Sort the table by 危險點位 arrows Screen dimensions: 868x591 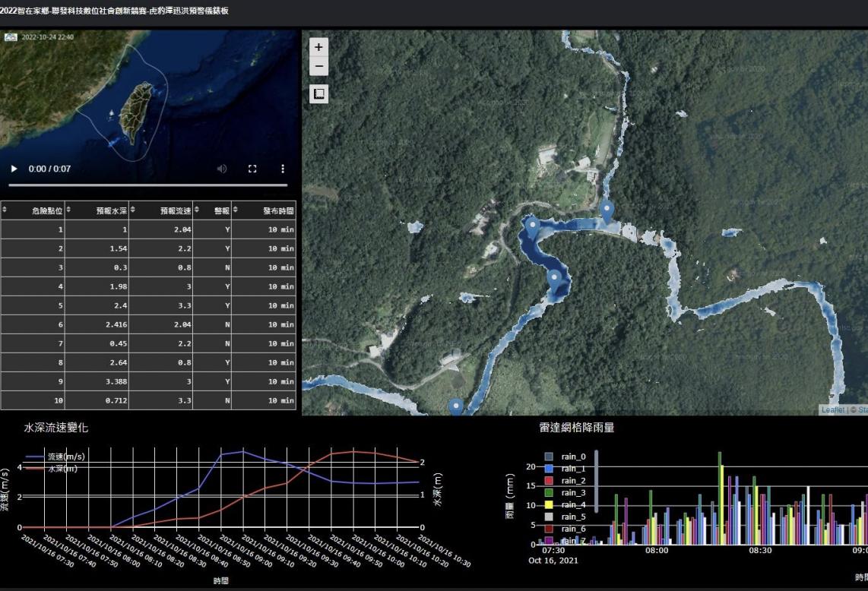(5, 210)
